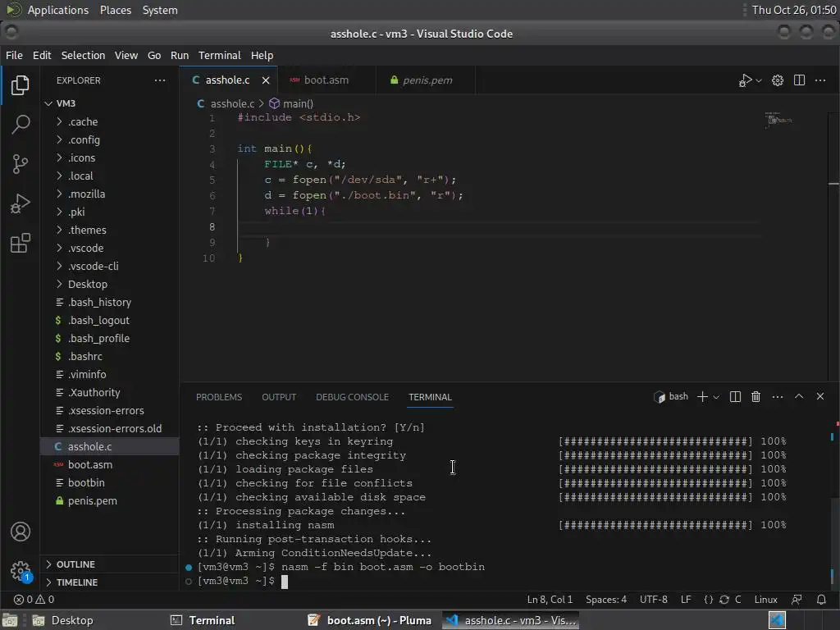Add a new terminal with plus icon
This screenshot has height=630, width=840.
click(x=702, y=396)
